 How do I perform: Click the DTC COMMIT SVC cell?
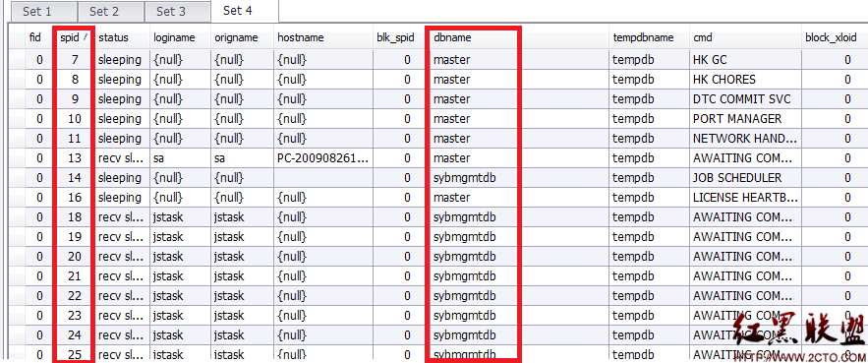[x=745, y=99]
